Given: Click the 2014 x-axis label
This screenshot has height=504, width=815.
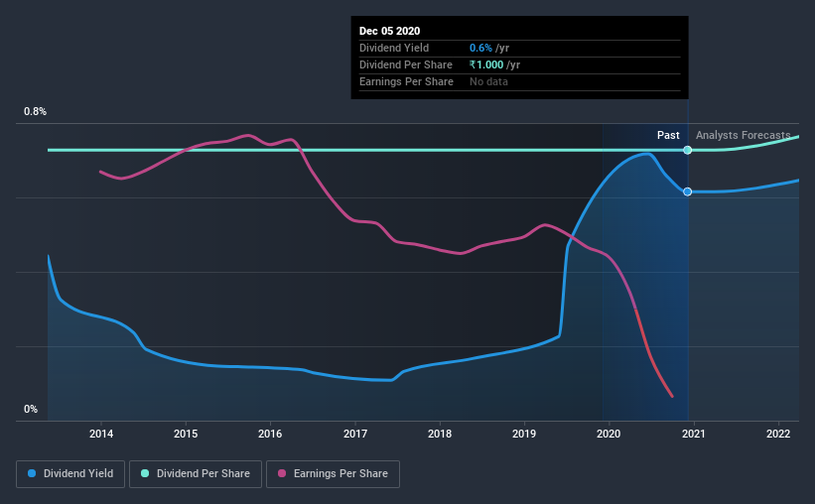Looking at the screenshot, I should tap(101, 434).
